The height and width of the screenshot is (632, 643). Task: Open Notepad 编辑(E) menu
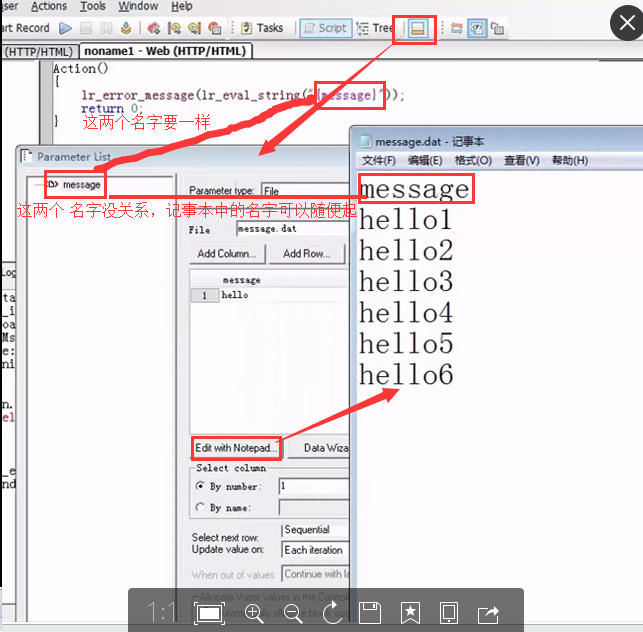coord(425,160)
